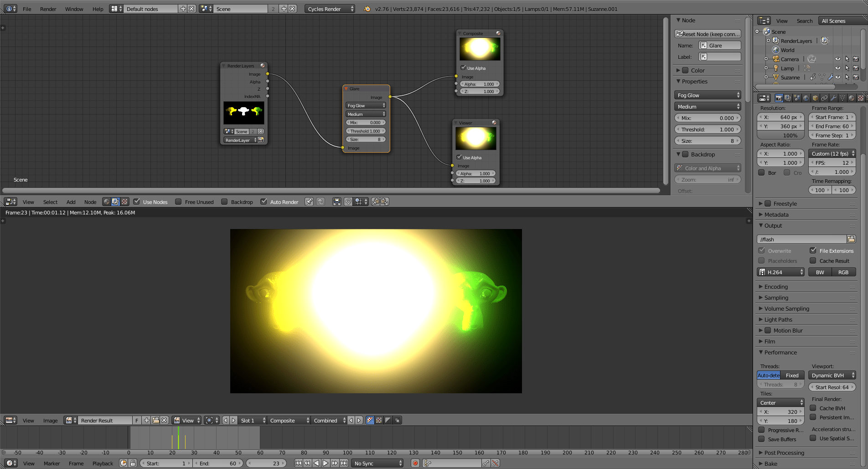The height and width of the screenshot is (469, 868).
Task: Click the Glare node Name input field
Action: coord(720,45)
